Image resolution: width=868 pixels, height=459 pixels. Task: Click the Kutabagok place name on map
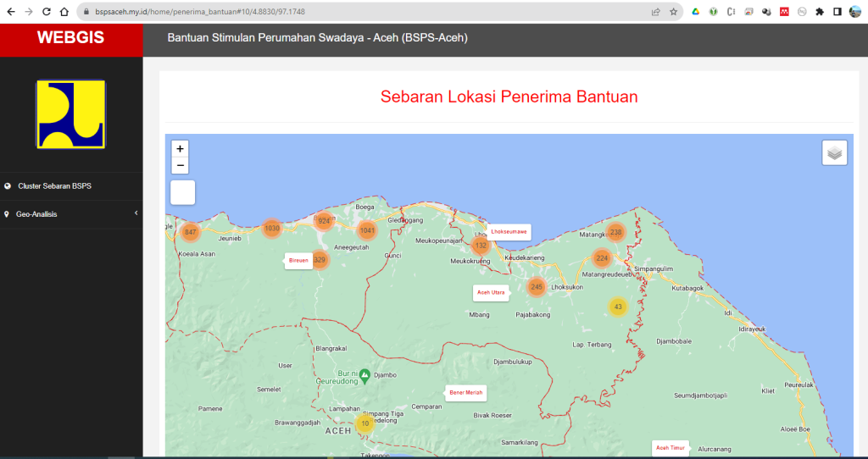tap(687, 288)
